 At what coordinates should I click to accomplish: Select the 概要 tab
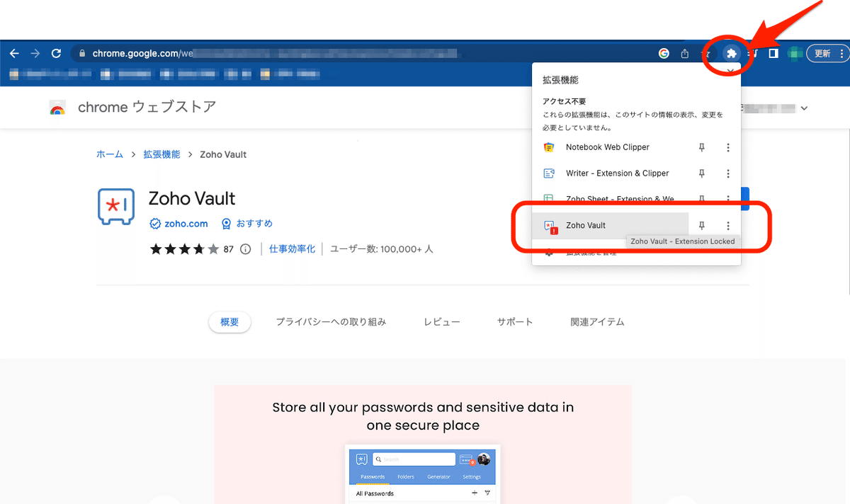[229, 322]
